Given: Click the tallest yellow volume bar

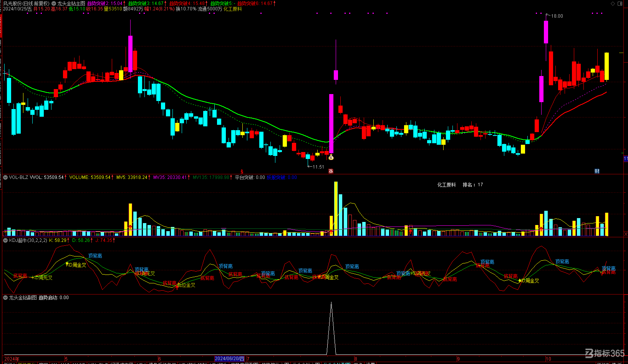Looking at the screenshot, I should [336, 208].
